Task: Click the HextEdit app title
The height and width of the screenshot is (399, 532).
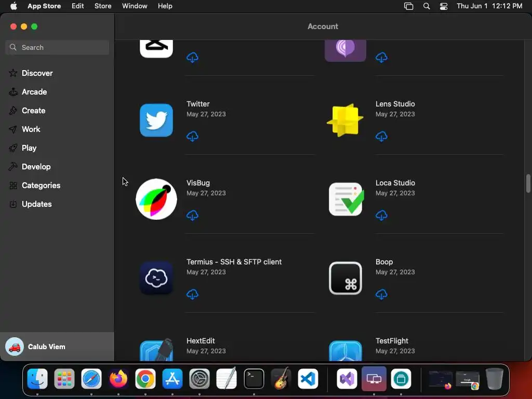Action: click(x=201, y=341)
